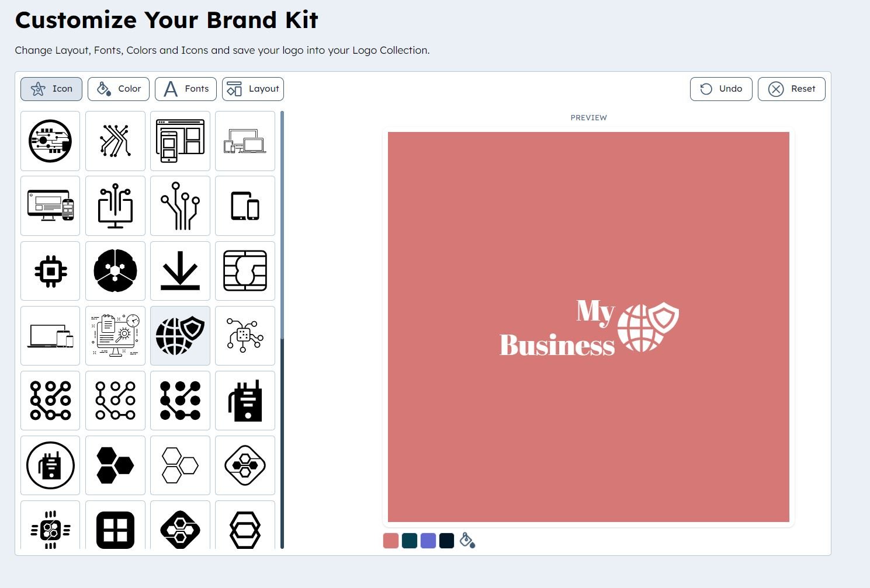The height and width of the screenshot is (588, 870).
Task: Open the Color tab
Action: click(119, 89)
